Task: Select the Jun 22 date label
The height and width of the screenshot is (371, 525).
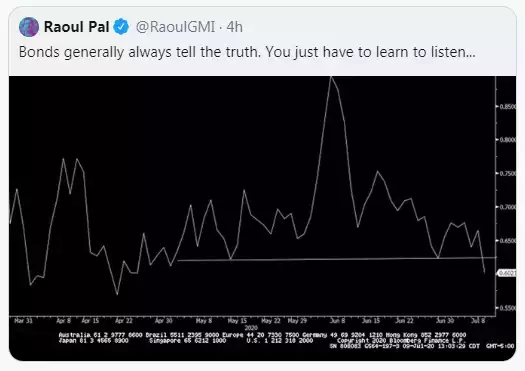Action: (404, 320)
